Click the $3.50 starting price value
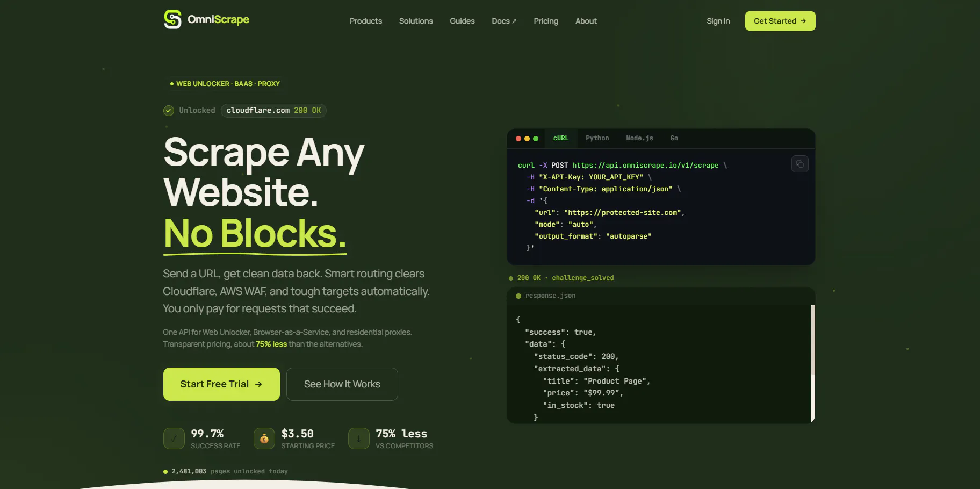 point(298,434)
